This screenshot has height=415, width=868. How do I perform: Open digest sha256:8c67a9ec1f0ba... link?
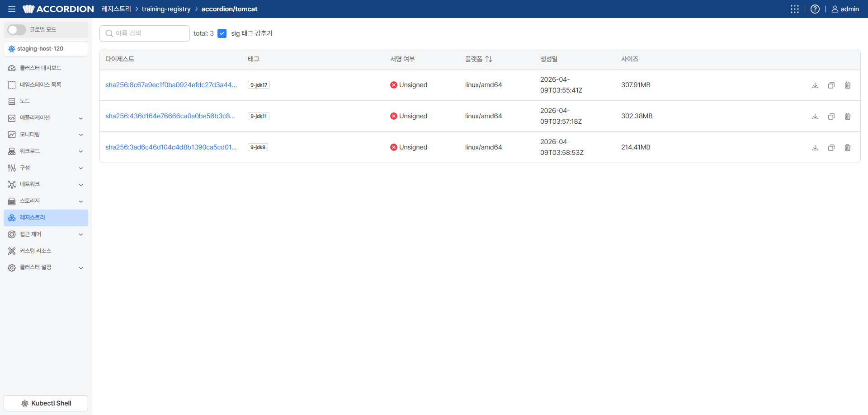(x=171, y=85)
